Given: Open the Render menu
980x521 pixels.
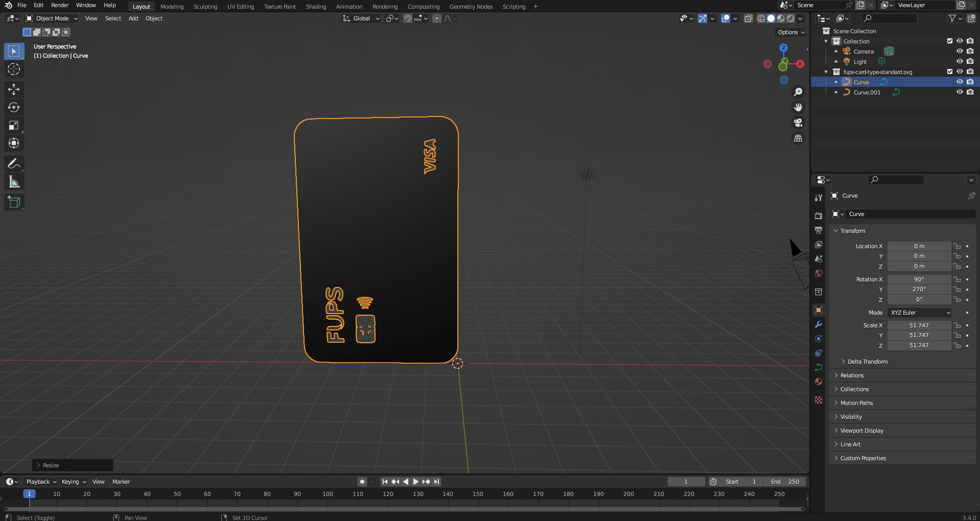Looking at the screenshot, I should point(60,5).
